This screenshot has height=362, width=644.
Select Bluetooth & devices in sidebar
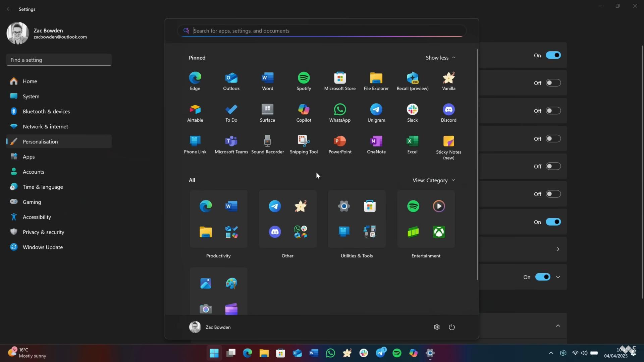click(59, 112)
